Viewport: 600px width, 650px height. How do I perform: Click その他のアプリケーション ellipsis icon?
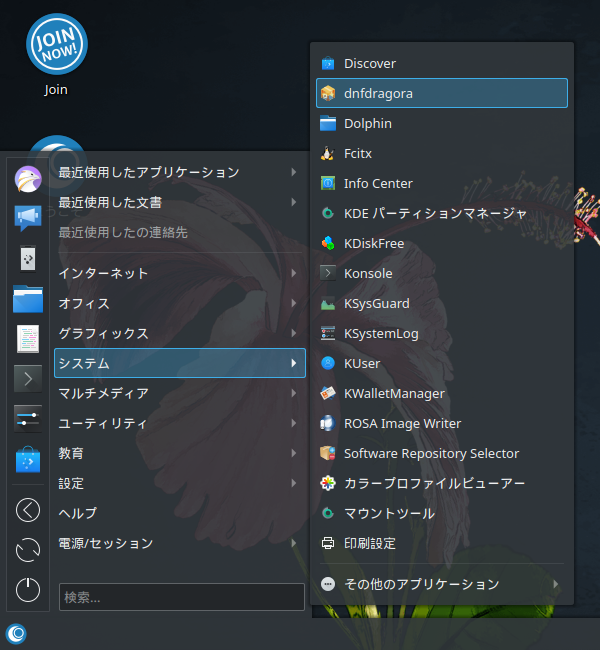coord(328,584)
